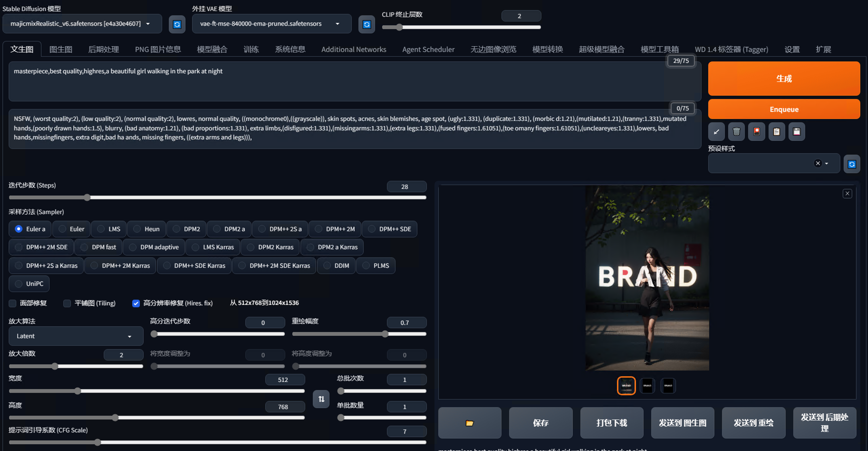The width and height of the screenshot is (868, 451).
Task: Save current prompt as style via floppy icon
Action: [x=796, y=131]
